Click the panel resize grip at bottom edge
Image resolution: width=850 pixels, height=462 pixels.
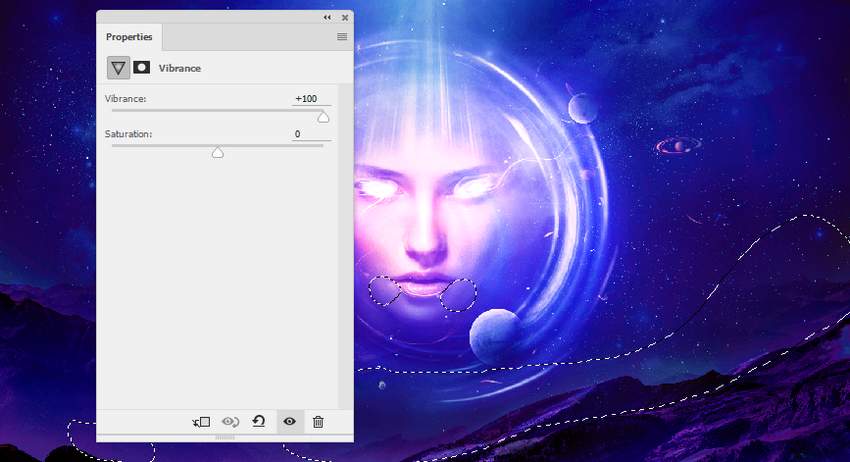225,438
